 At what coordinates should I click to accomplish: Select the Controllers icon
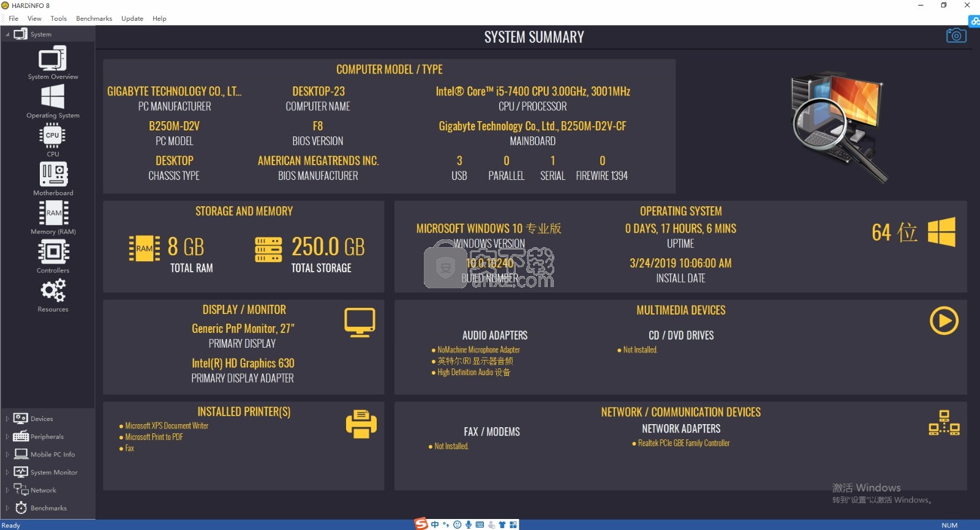[x=53, y=252]
